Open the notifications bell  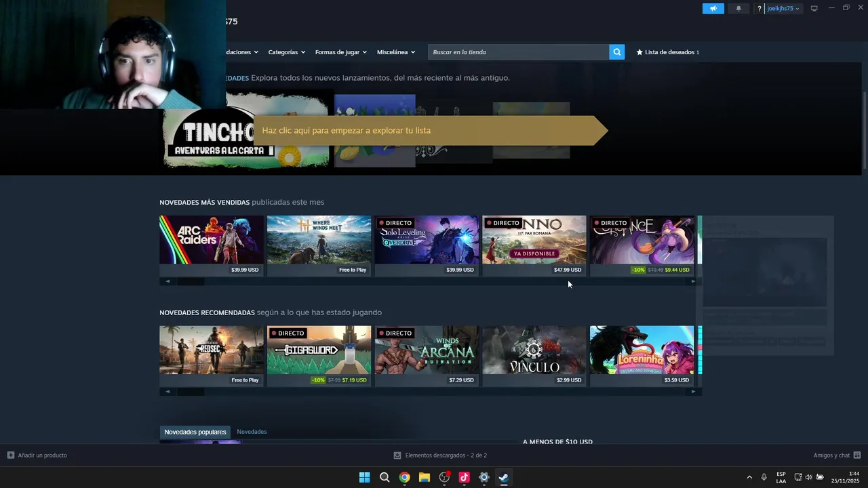coord(738,8)
